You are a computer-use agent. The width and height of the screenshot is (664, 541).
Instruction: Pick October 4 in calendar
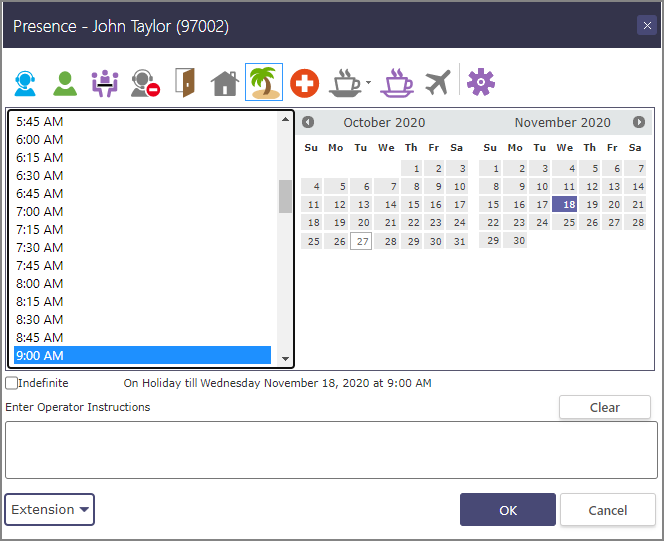coord(311,186)
